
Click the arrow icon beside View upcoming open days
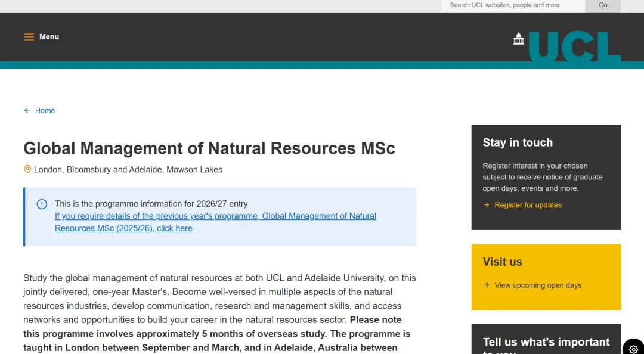pos(487,285)
